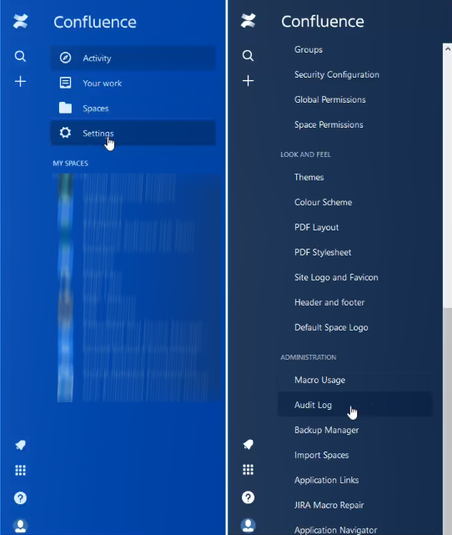Click the Settings gear icon
This screenshot has width=452, height=535.
65,133
